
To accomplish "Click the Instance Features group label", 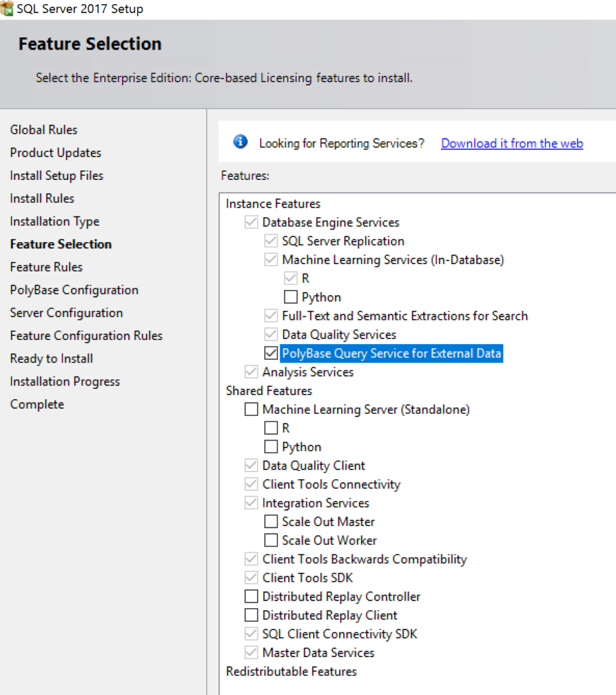I will point(273,204).
